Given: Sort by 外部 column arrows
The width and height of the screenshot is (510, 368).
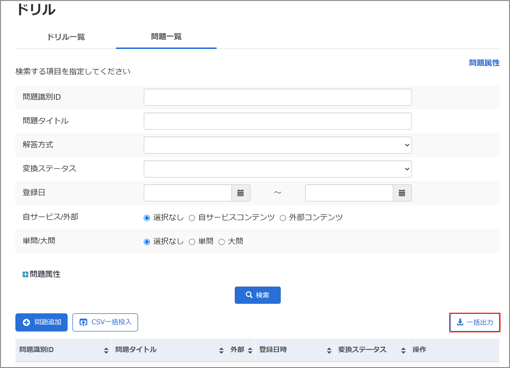Looking at the screenshot, I should 250,350.
